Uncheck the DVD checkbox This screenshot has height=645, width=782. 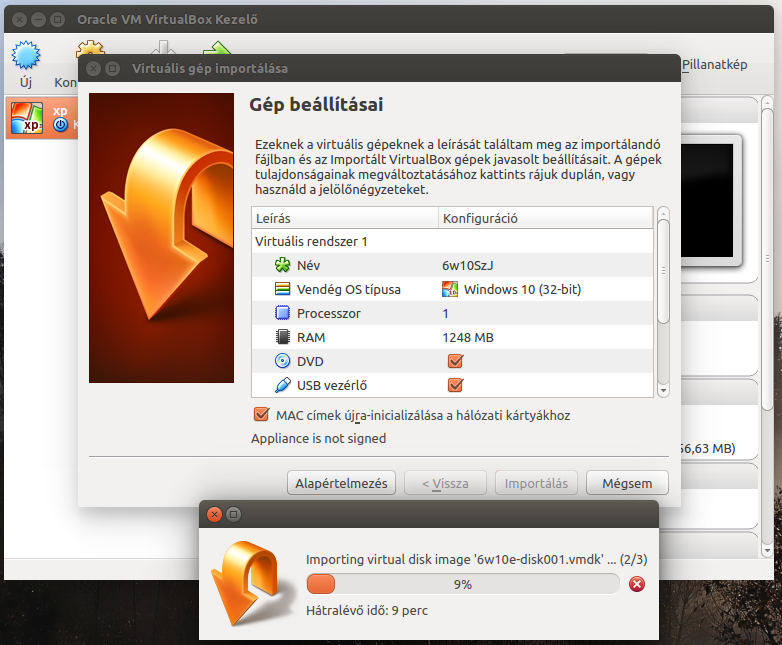[455, 361]
